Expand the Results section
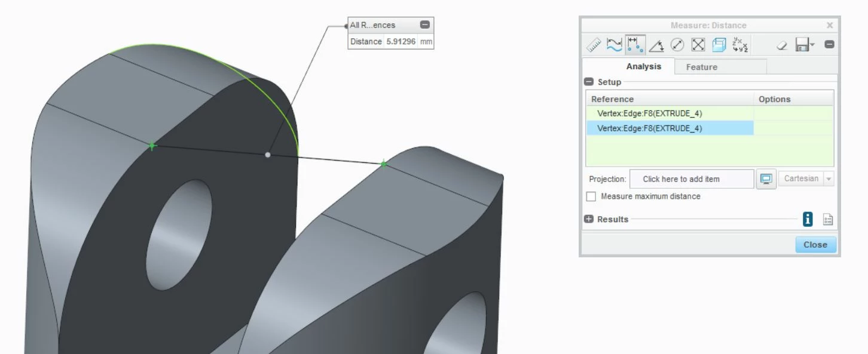The image size is (868, 354). point(589,219)
